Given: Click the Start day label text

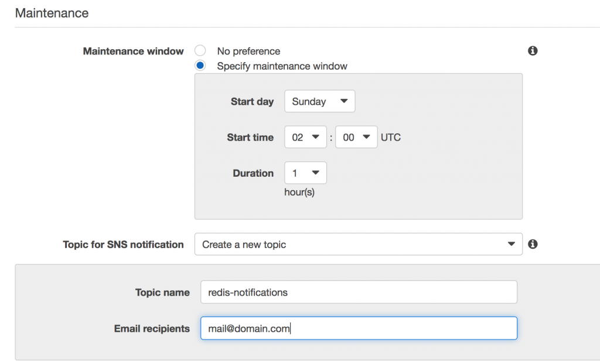Looking at the screenshot, I should pyautogui.click(x=252, y=101).
